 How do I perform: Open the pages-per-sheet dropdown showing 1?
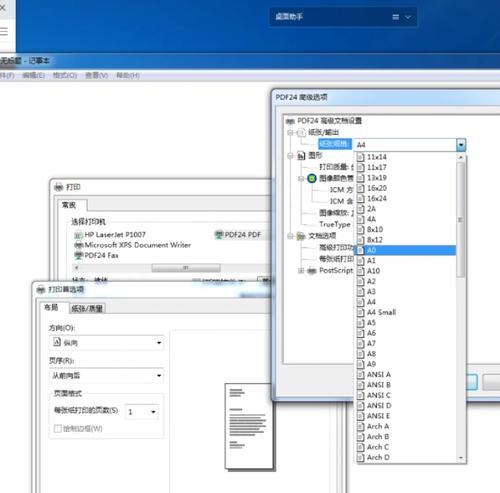pyautogui.click(x=142, y=412)
